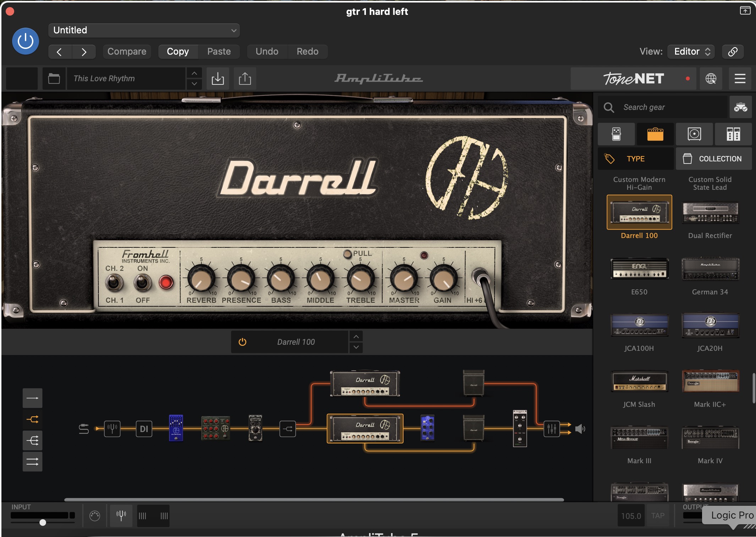Click the link chain icon
The image size is (756, 537).
[x=733, y=52]
